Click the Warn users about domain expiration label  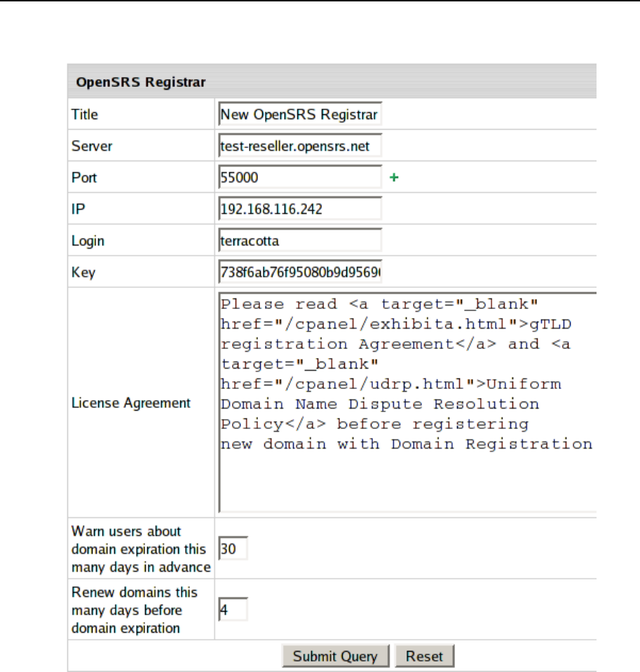139,549
